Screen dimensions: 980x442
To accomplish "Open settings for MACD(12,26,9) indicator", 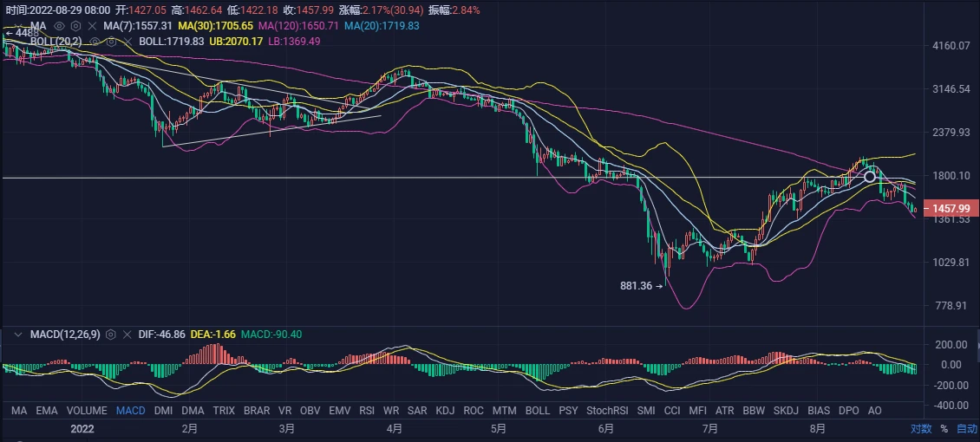I will click(111, 335).
